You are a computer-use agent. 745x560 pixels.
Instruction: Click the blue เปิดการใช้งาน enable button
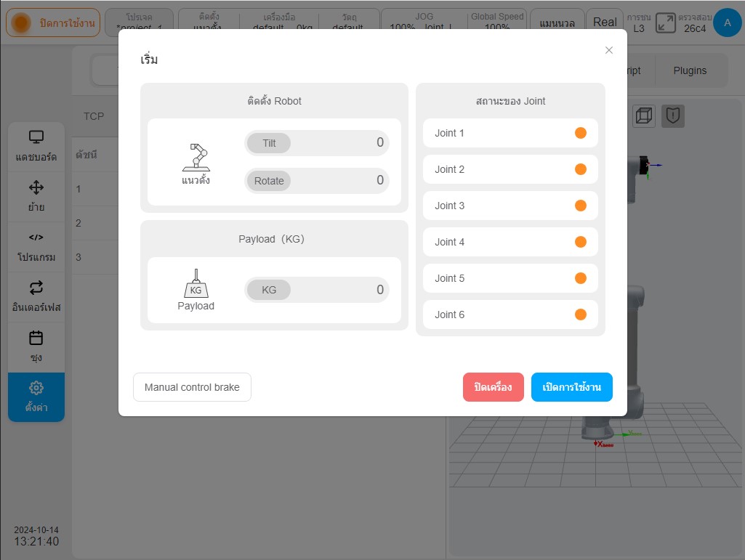tap(571, 387)
